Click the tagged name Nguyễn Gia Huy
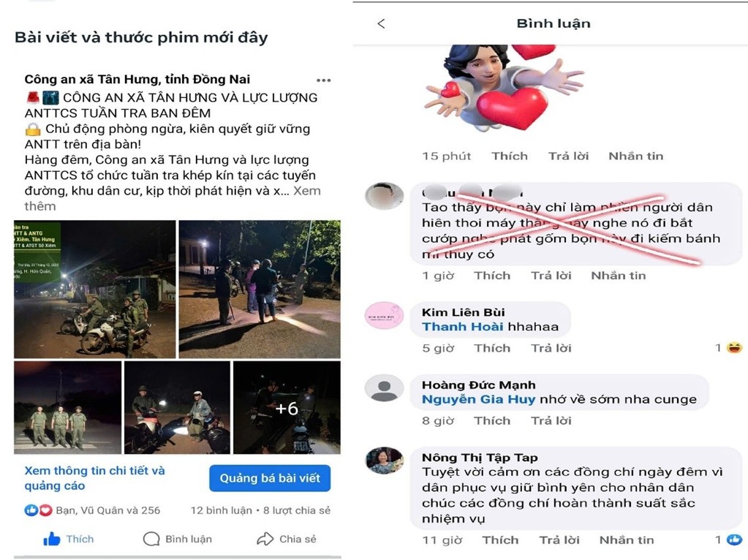The image size is (748, 560). (x=478, y=399)
